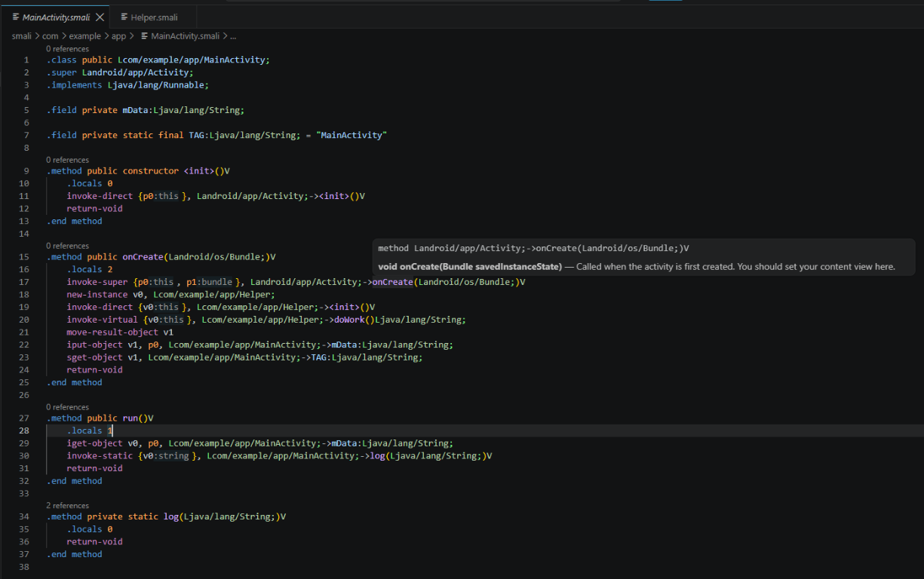The width and height of the screenshot is (924, 579).
Task: Click Lcom/example/app/MainActivity; on line 1
Action: 193,60
